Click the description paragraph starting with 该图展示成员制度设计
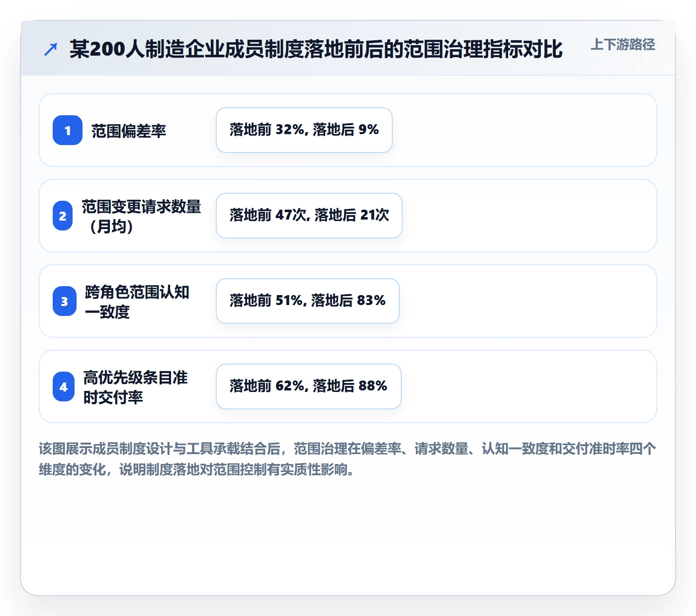 pyautogui.click(x=348, y=459)
